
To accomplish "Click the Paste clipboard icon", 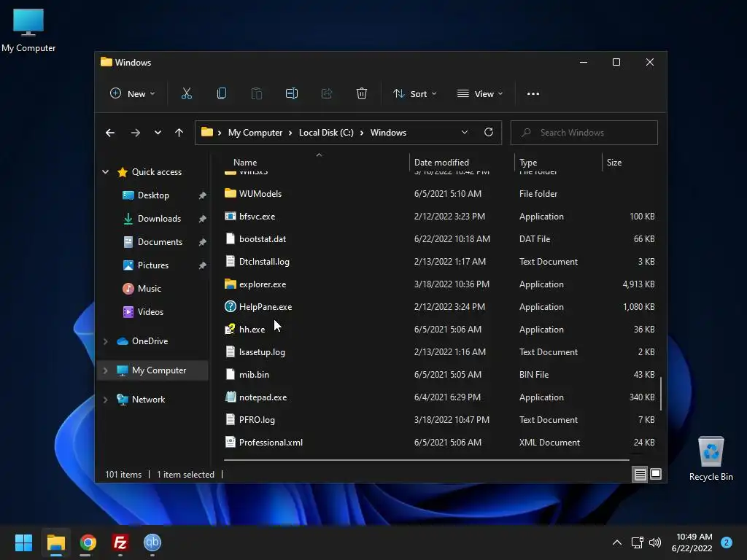I will point(256,94).
